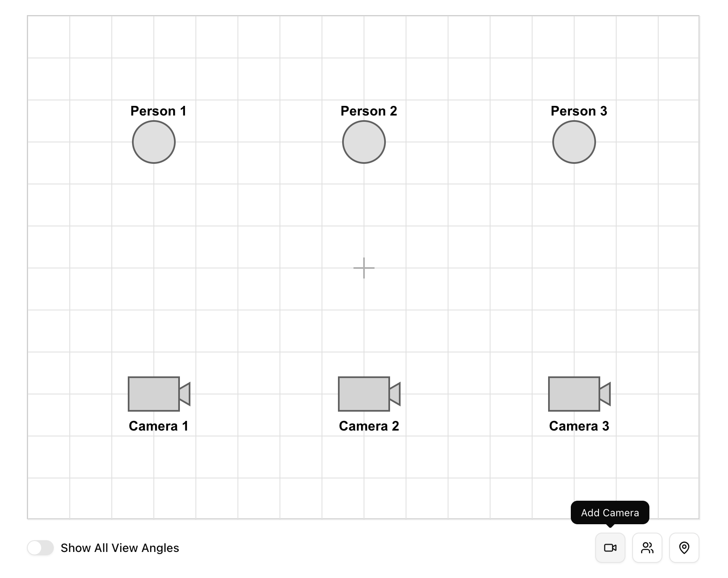The height and width of the screenshot is (578, 728).
Task: Select the Camera 1 body on the canvas
Action: 154,394
